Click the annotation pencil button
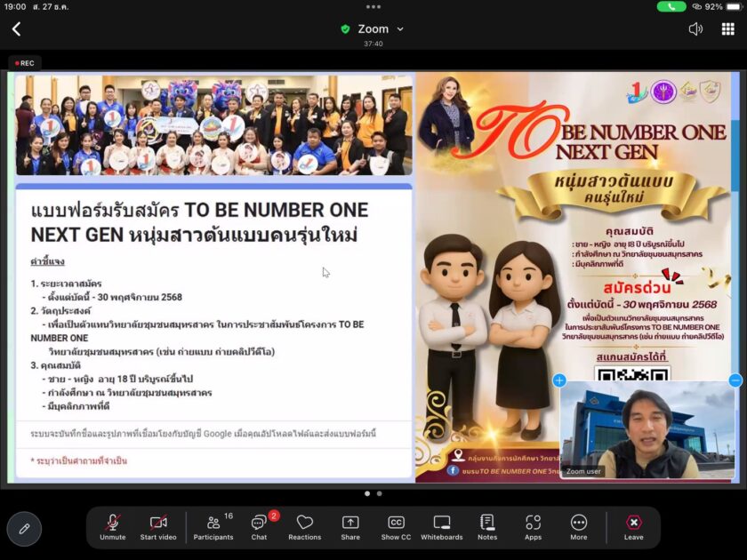Screen dimensions: 747x560 pos(24,528)
